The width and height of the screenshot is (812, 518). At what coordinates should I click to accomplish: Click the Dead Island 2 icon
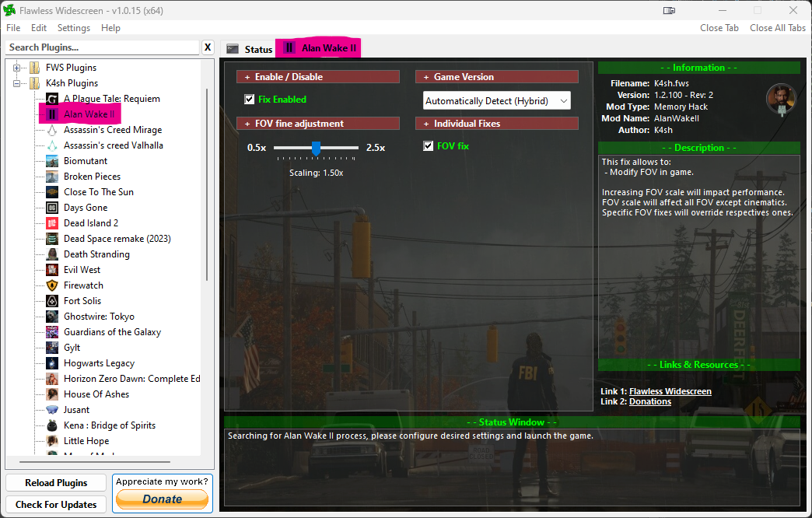click(x=52, y=223)
